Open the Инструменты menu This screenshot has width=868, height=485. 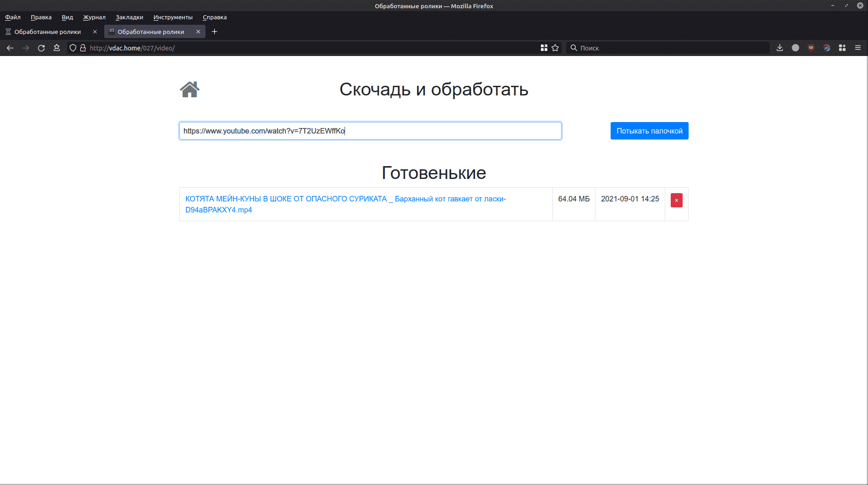coord(173,17)
